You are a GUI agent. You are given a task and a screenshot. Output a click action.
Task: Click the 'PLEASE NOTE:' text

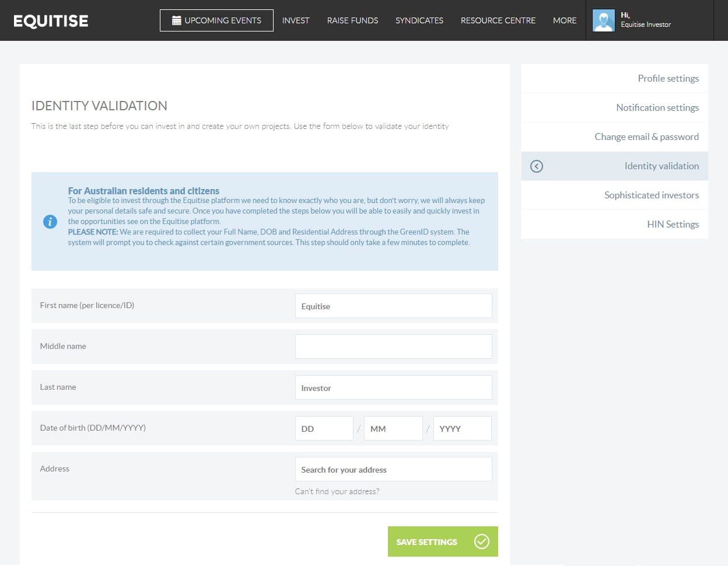coord(93,232)
